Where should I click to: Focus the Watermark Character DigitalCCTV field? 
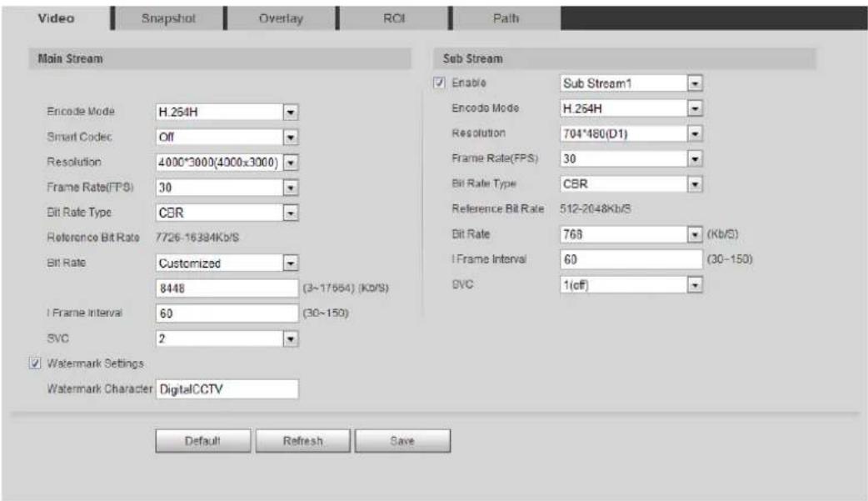point(227,389)
